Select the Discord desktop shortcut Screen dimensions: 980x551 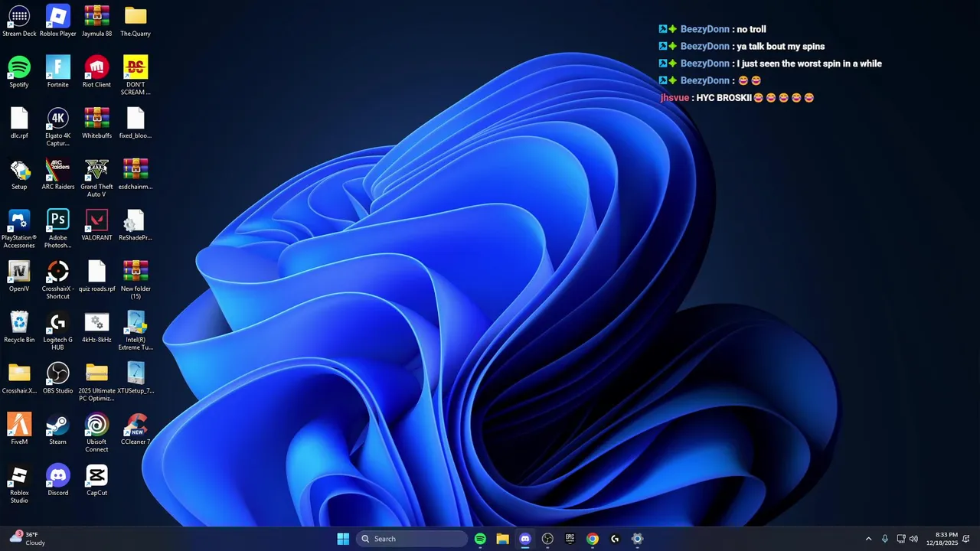[58, 481]
